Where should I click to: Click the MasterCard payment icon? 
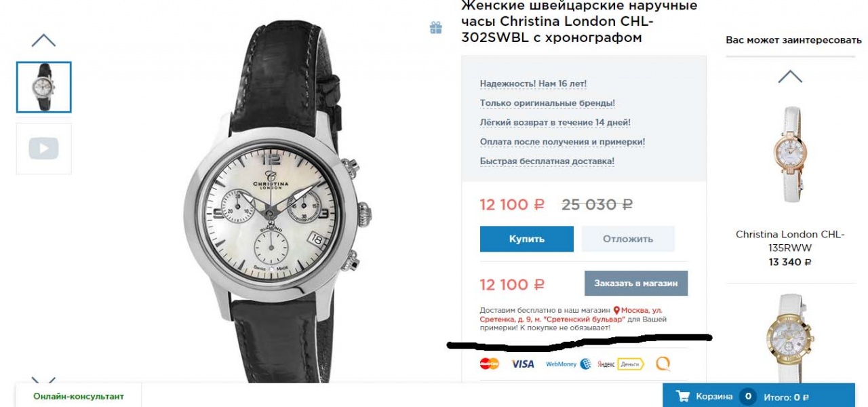pyautogui.click(x=489, y=364)
